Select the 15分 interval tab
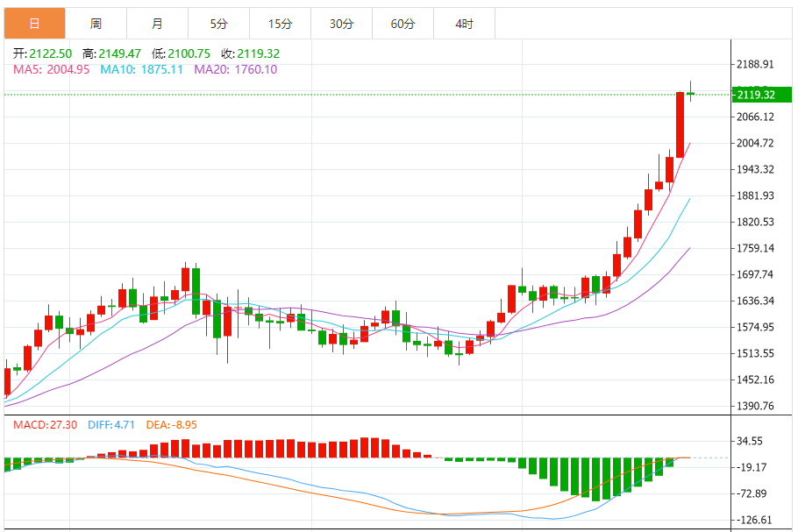Screen dimensions: 798x532 tap(280, 24)
